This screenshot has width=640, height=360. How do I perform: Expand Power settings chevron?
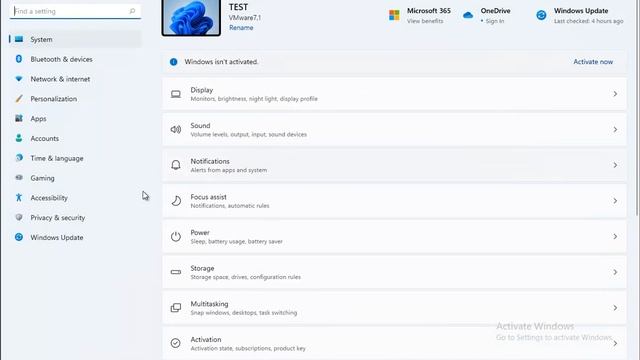click(x=615, y=236)
